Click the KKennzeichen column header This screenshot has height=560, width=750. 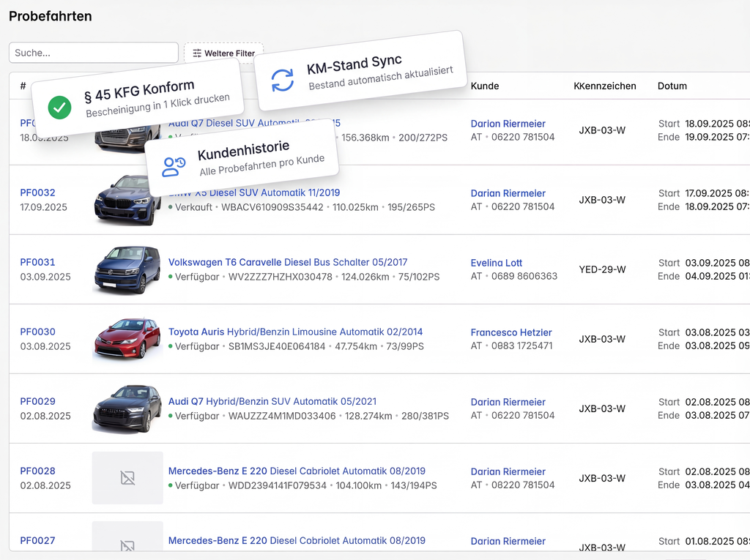(x=604, y=86)
